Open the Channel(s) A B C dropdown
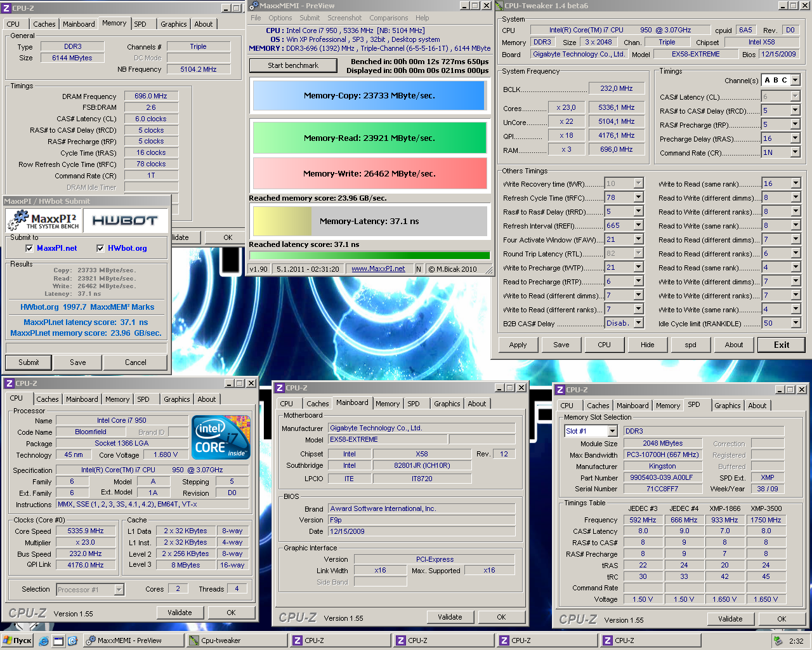This screenshot has width=812, height=650. [x=796, y=80]
